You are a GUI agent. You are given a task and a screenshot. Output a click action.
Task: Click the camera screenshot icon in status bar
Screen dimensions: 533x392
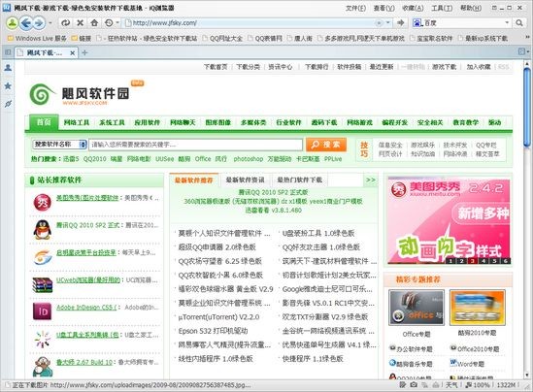pyautogui.click(x=414, y=385)
